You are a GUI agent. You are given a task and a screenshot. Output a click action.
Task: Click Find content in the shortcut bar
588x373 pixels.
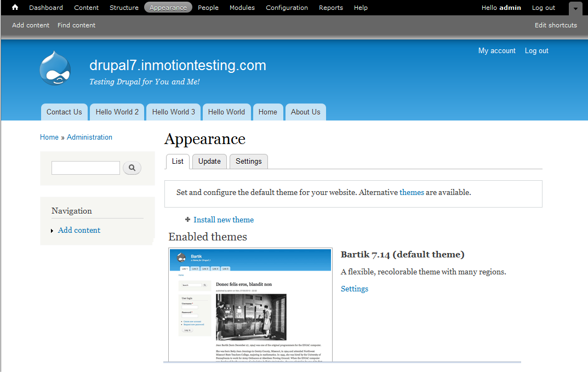click(x=76, y=25)
